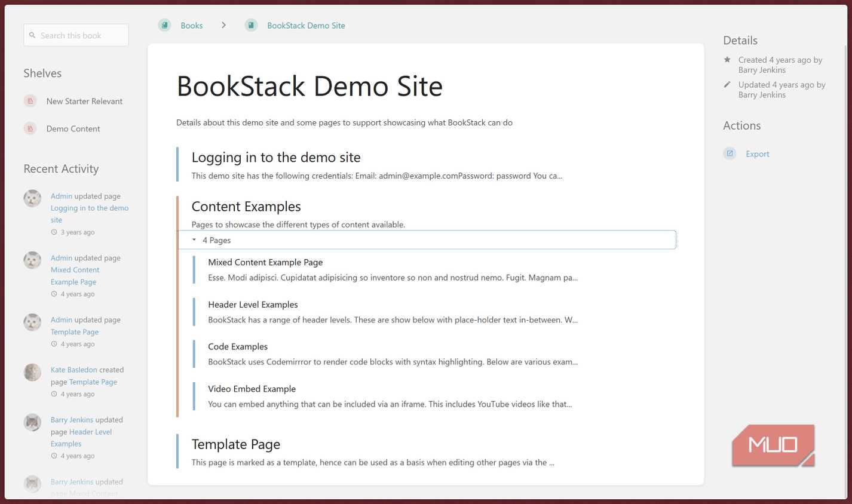The height and width of the screenshot is (504, 852).
Task: Click Admin's avatar beside Logging in activity
Action: click(32, 198)
